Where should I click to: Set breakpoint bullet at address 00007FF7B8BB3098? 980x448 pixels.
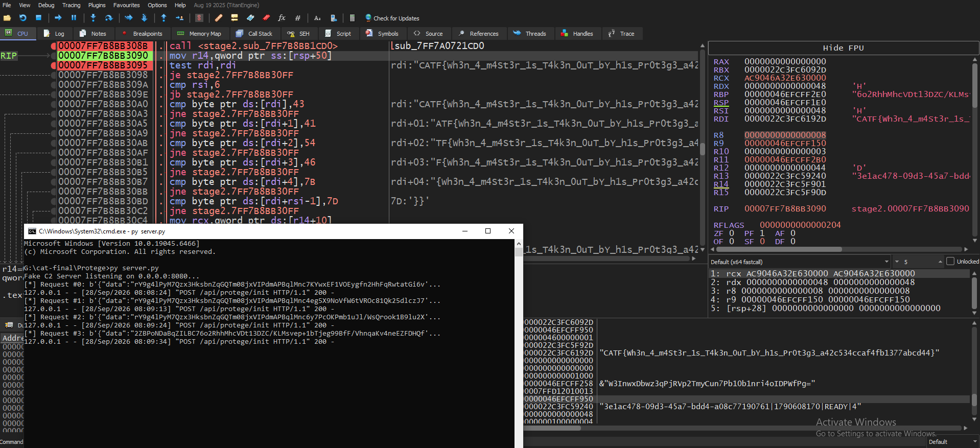(54, 75)
